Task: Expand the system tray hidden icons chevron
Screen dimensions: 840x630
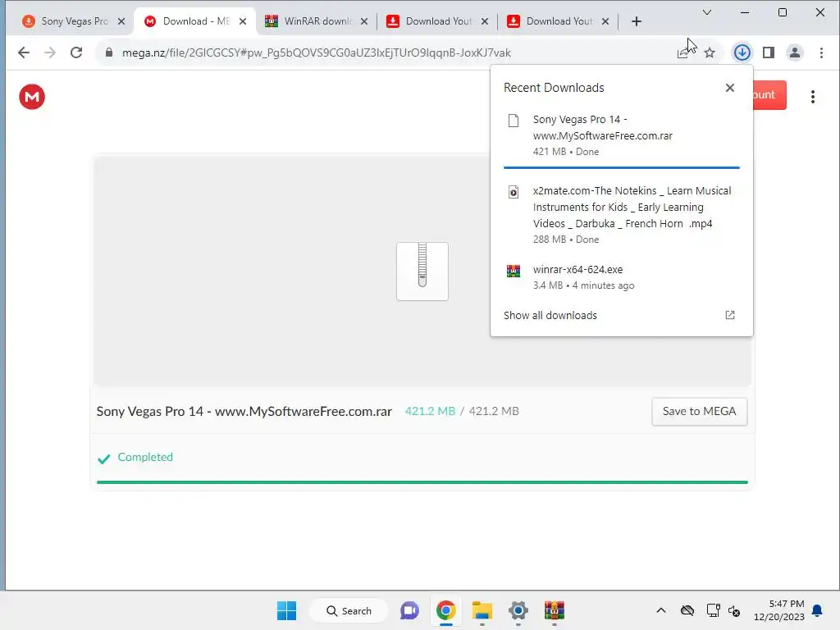Action: (661, 610)
